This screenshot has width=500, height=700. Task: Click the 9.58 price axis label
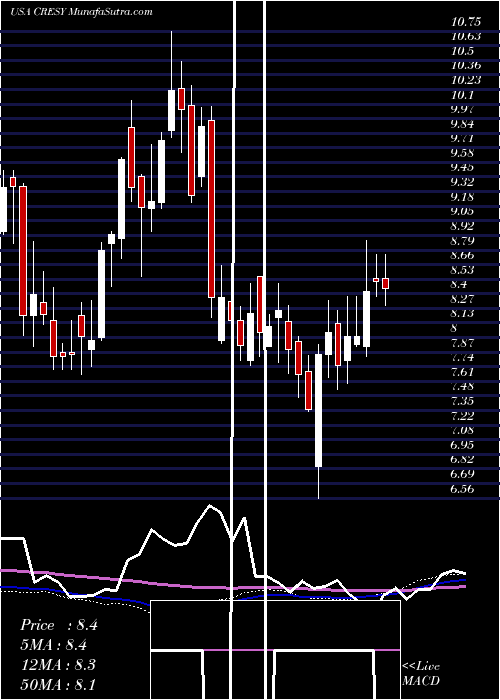point(462,153)
